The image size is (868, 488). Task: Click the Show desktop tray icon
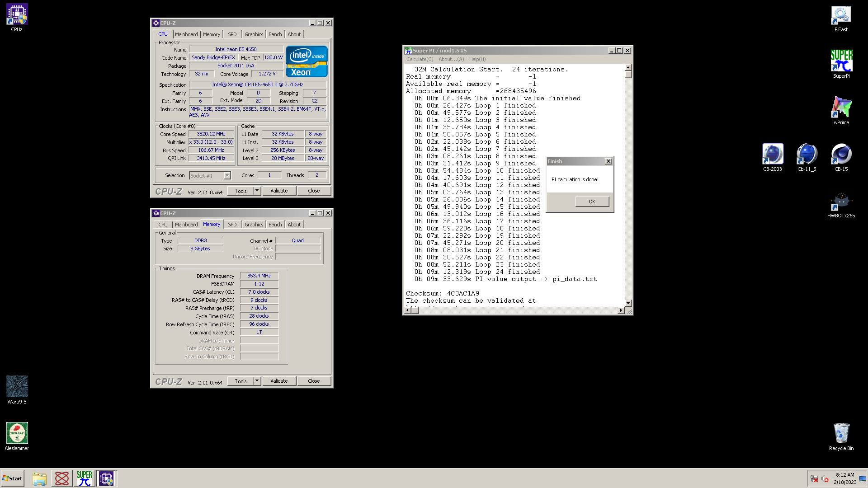863,479
